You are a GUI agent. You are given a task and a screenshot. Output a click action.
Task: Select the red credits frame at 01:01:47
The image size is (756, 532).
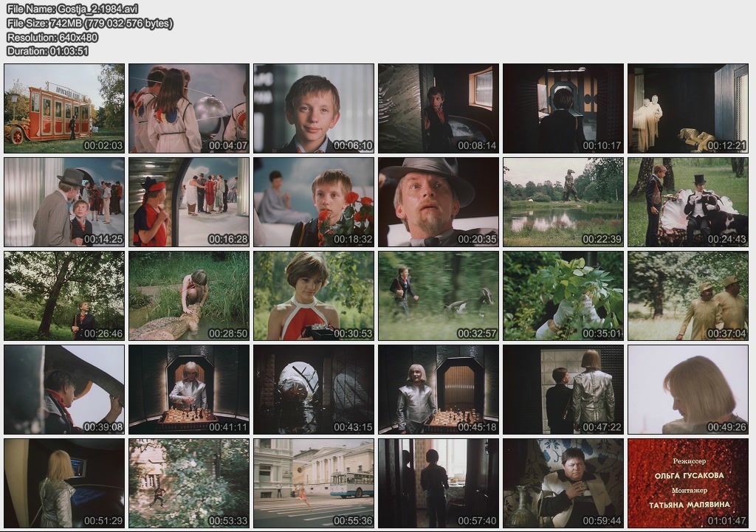coord(687,483)
